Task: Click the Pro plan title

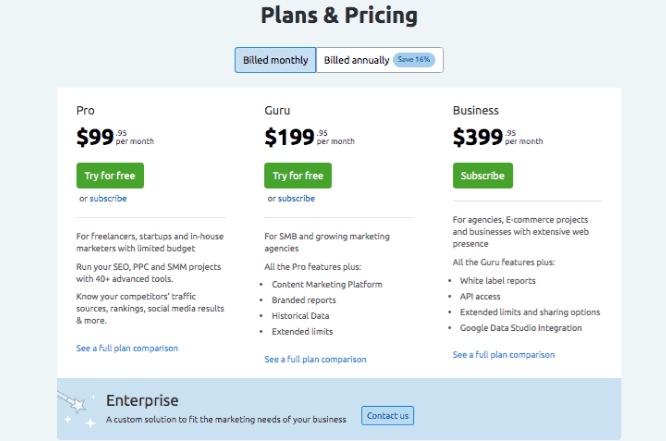Action: click(x=85, y=110)
